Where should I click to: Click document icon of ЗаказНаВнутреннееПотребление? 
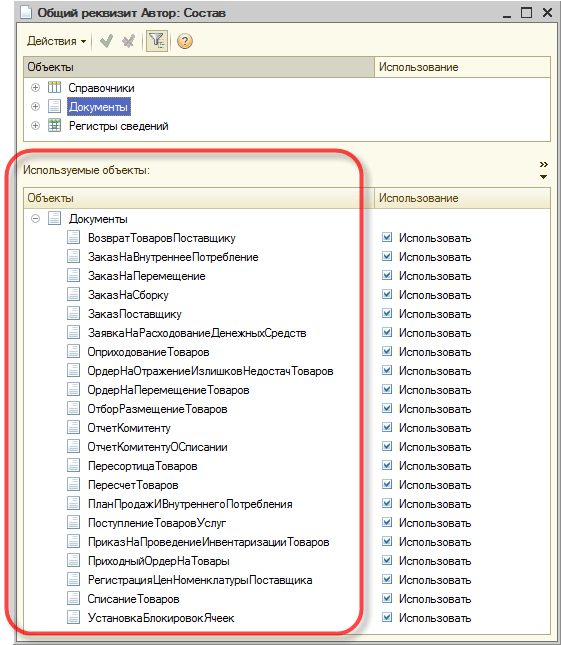point(73,256)
